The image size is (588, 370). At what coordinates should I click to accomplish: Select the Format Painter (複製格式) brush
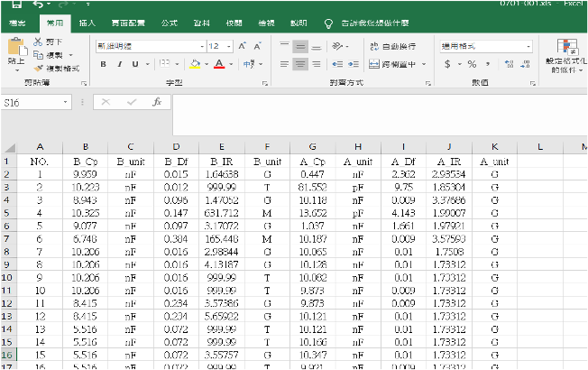[x=38, y=68]
